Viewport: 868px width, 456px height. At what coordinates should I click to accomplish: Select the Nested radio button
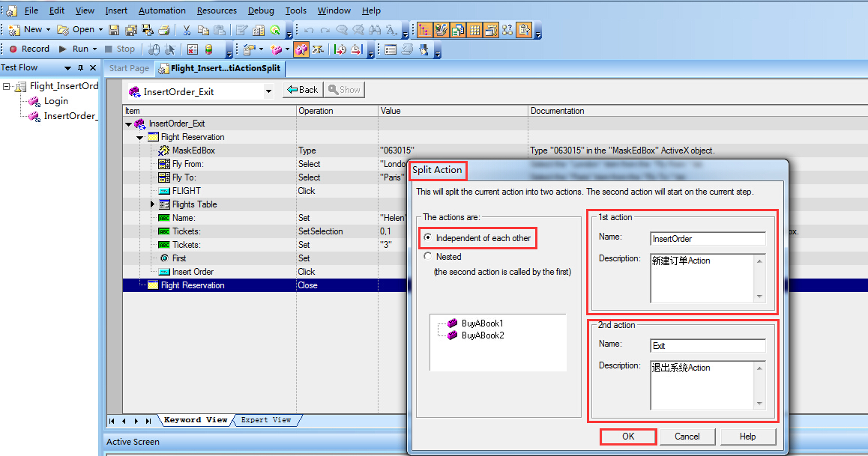click(427, 256)
